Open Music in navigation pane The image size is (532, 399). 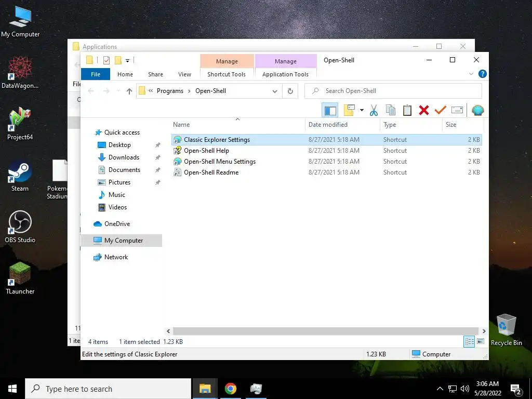tap(117, 195)
